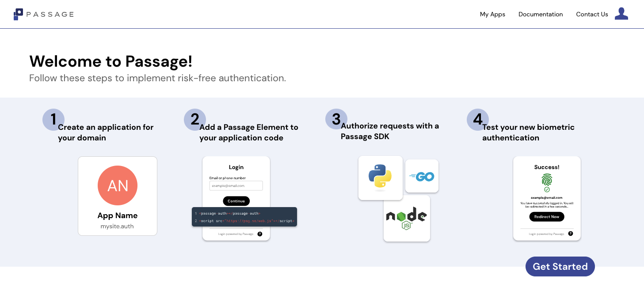644x291 pixels.
Task: Click the Success! heading in mockup
Action: tap(547, 167)
